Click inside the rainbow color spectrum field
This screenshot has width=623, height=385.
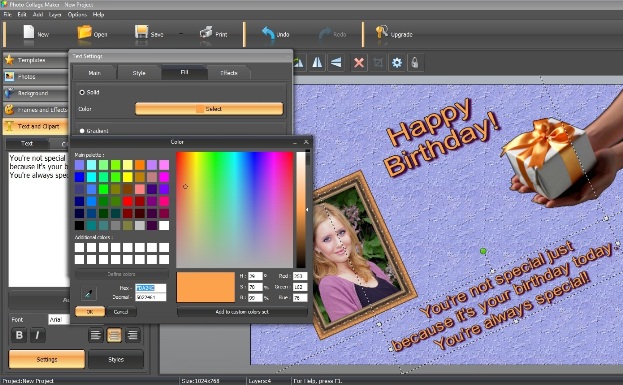pos(234,209)
